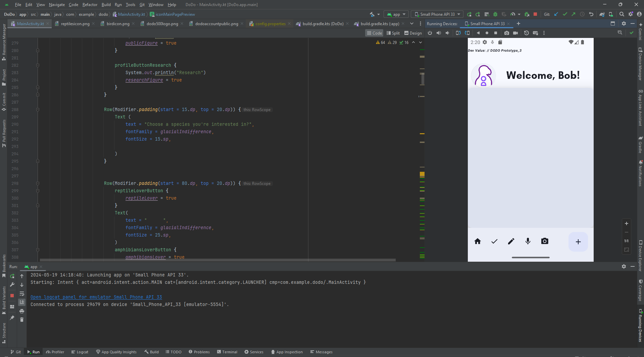Click the green Debug app bug icon
Screen dimensions: 644x357
(495, 14)
